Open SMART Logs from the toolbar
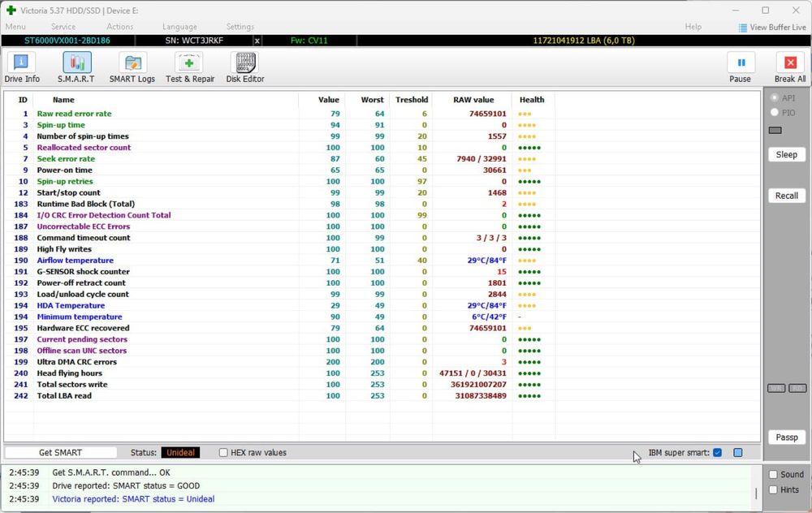Image resolution: width=812 pixels, height=513 pixels. point(132,67)
